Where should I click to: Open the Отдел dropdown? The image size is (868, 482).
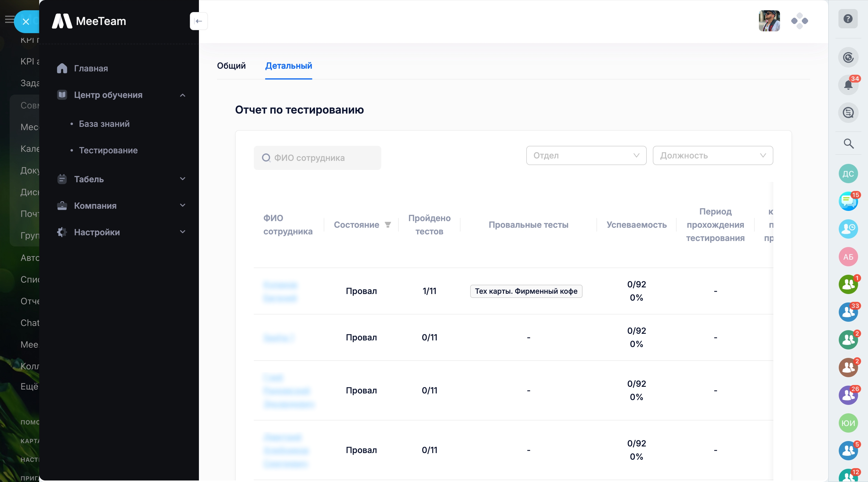(x=586, y=156)
